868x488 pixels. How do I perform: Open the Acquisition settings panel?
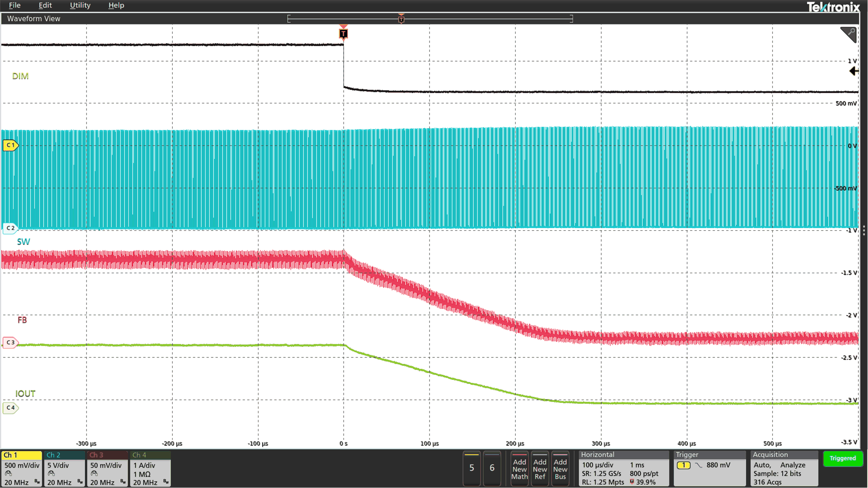click(770, 454)
